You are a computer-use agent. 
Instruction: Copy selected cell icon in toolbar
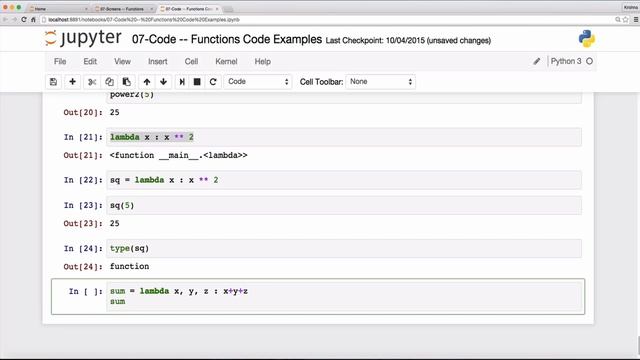click(x=109, y=82)
